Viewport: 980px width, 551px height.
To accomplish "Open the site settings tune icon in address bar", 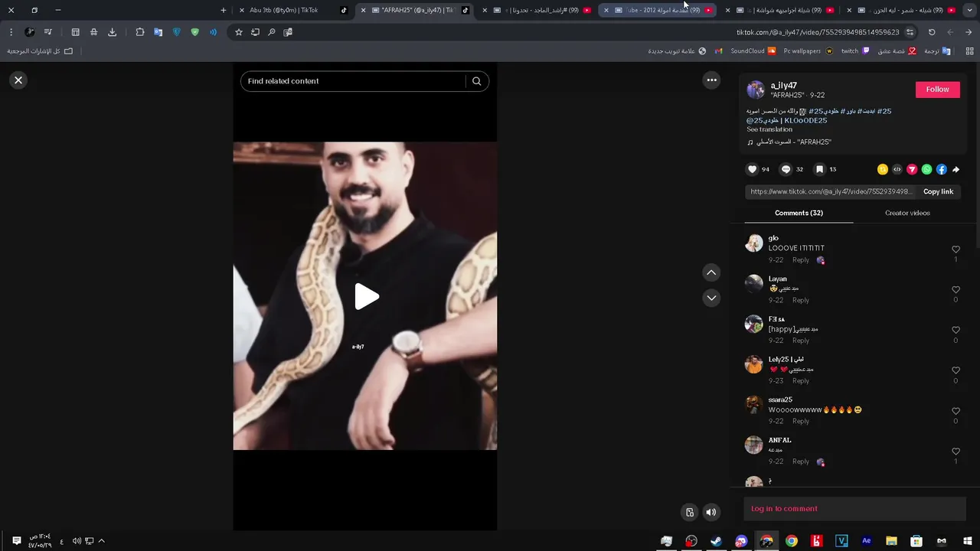I will pos(910,32).
